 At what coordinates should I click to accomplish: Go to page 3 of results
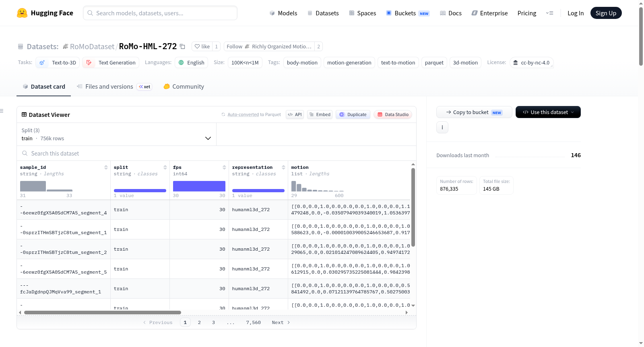213,322
